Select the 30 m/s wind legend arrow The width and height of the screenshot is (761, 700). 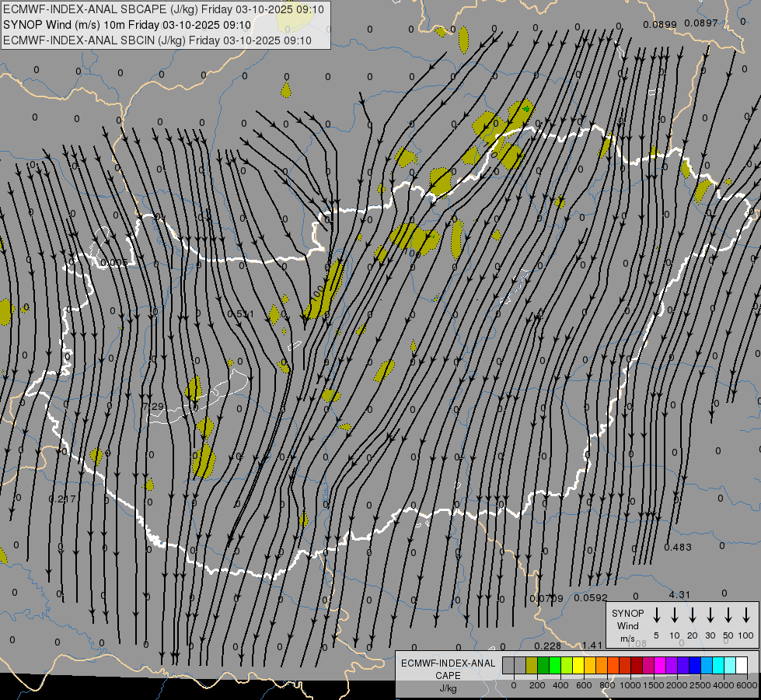710,615
